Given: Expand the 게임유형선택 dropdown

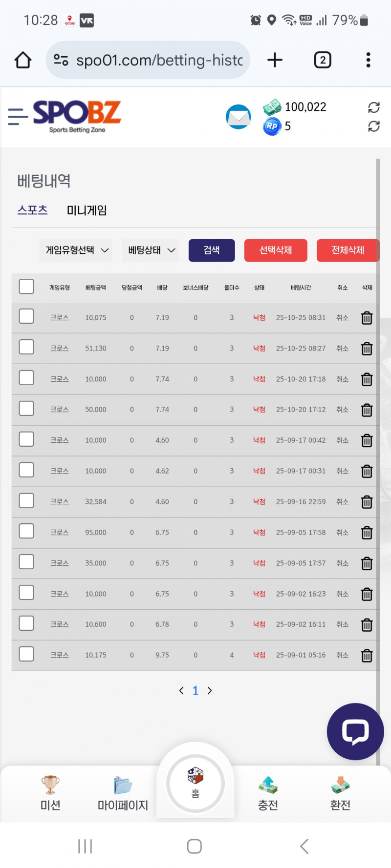Looking at the screenshot, I should pyautogui.click(x=76, y=250).
